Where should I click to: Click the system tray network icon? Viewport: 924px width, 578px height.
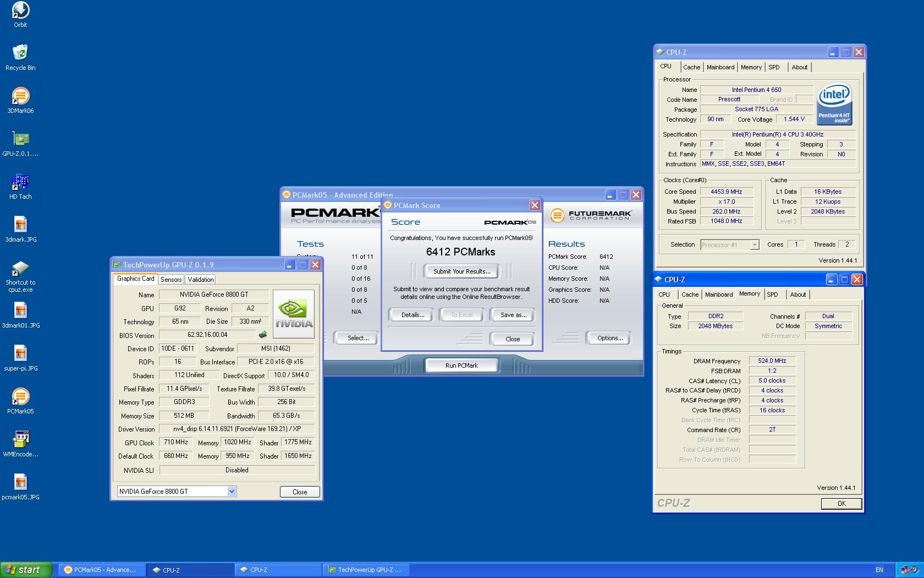tap(905, 570)
